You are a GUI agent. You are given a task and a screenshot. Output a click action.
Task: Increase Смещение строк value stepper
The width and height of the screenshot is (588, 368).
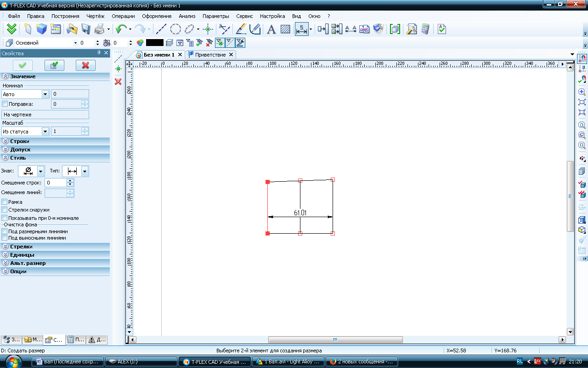point(70,181)
